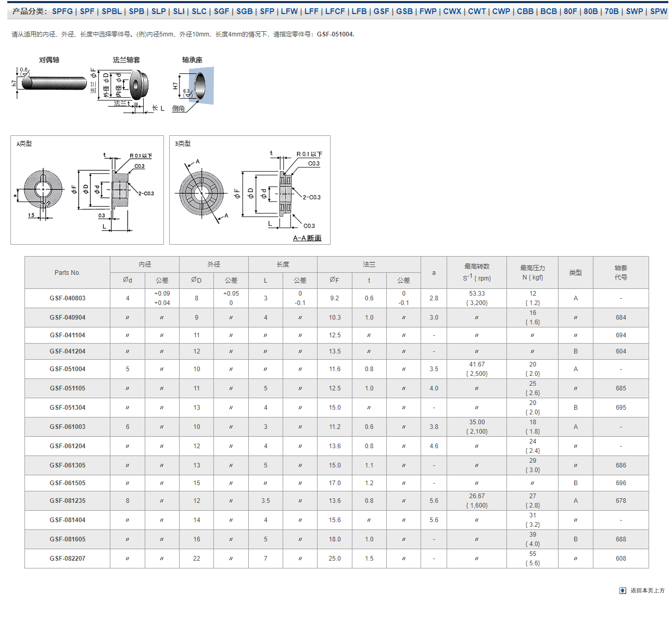Click the 内径 column group header

145,264
